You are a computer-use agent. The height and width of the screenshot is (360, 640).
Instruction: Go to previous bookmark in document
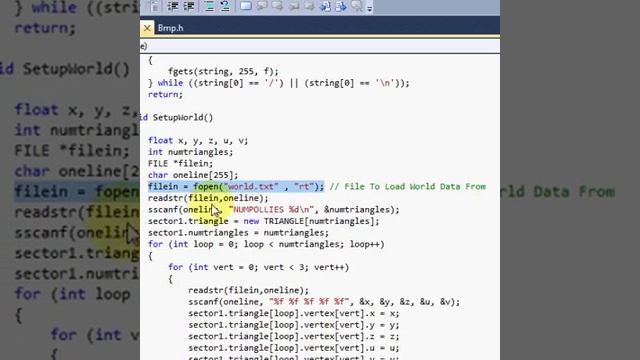(x=325, y=6)
